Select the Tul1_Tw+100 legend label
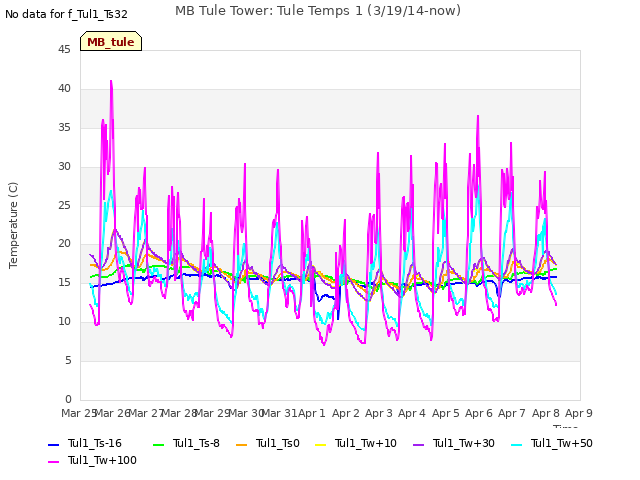This screenshot has width=640, height=480. [102, 460]
